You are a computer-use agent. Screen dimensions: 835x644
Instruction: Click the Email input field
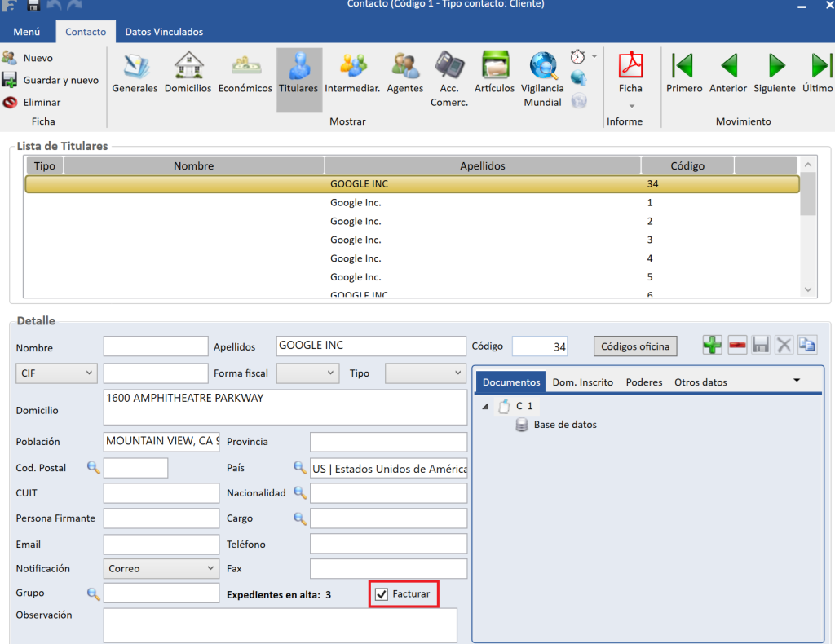point(161,544)
